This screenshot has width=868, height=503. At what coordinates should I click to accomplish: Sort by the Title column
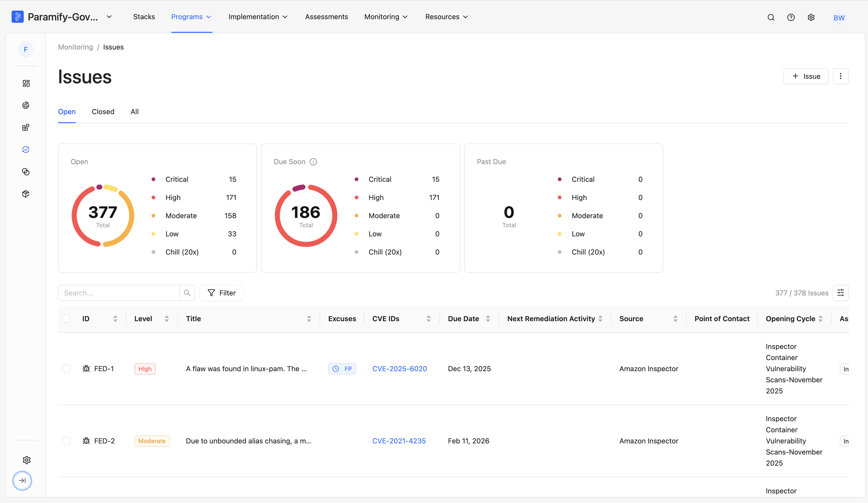tap(309, 319)
